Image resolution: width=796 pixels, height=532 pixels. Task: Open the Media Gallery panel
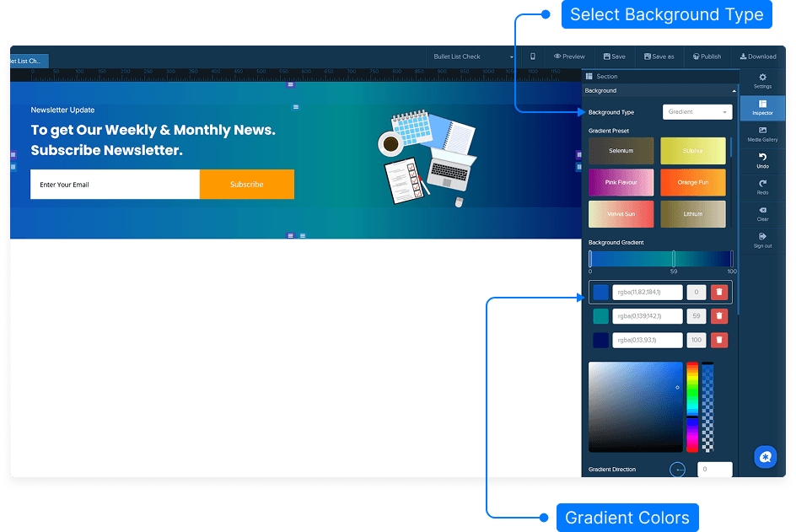762,134
